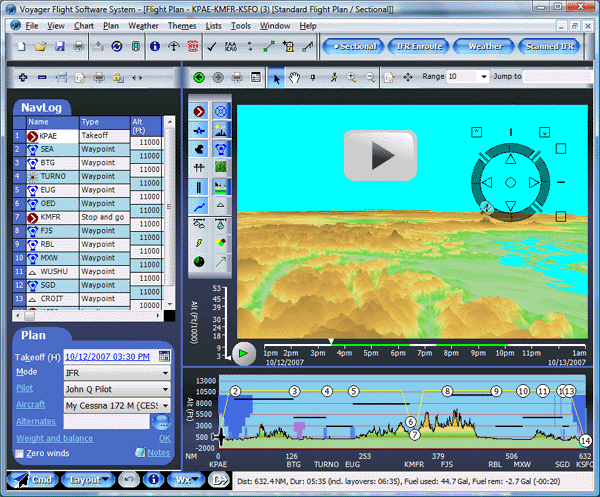600x497 pixels.
Task: Click the NavLog vertical scrollbar
Action: [170, 213]
